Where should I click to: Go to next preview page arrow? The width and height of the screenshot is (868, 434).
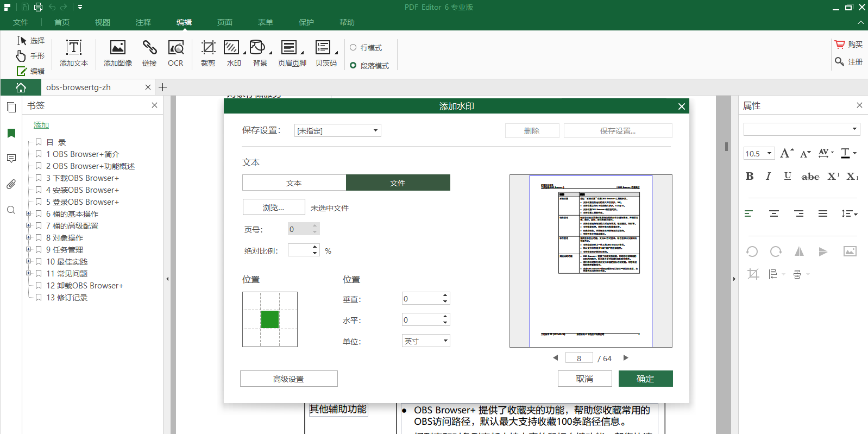point(626,357)
